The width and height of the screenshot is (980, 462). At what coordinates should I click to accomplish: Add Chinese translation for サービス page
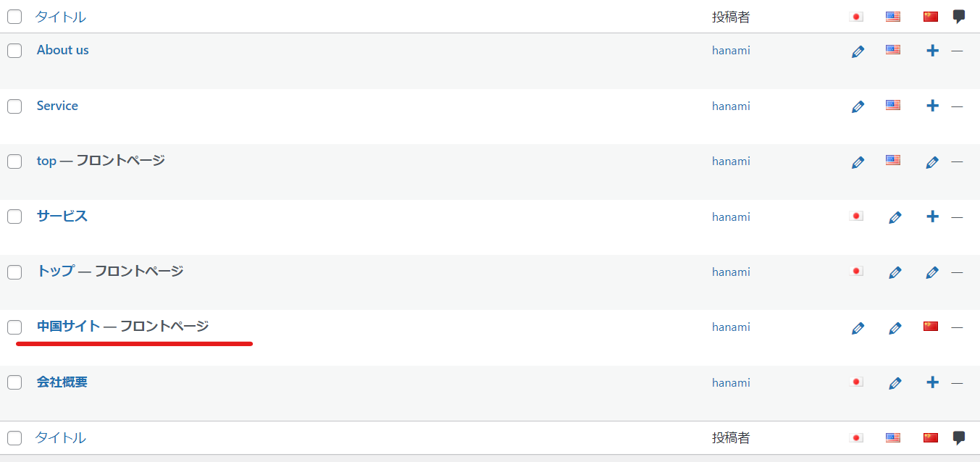point(932,217)
